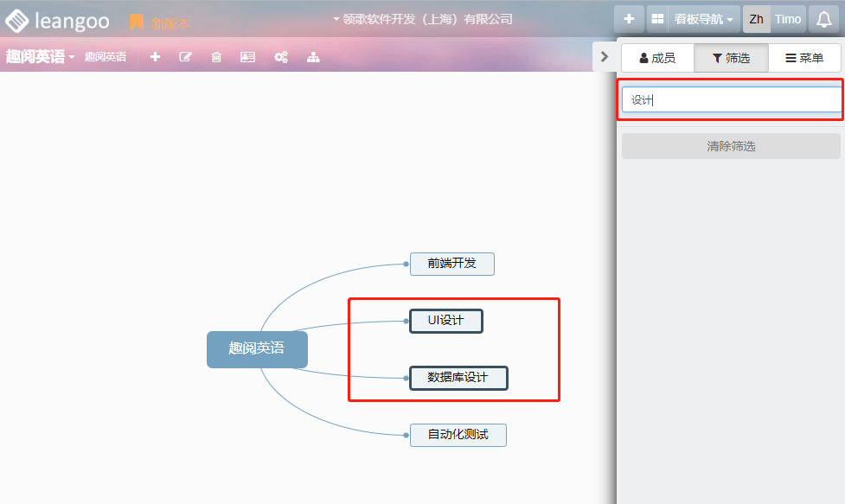
Task: Select the 数据库设计 mind map node
Action: tap(458, 378)
